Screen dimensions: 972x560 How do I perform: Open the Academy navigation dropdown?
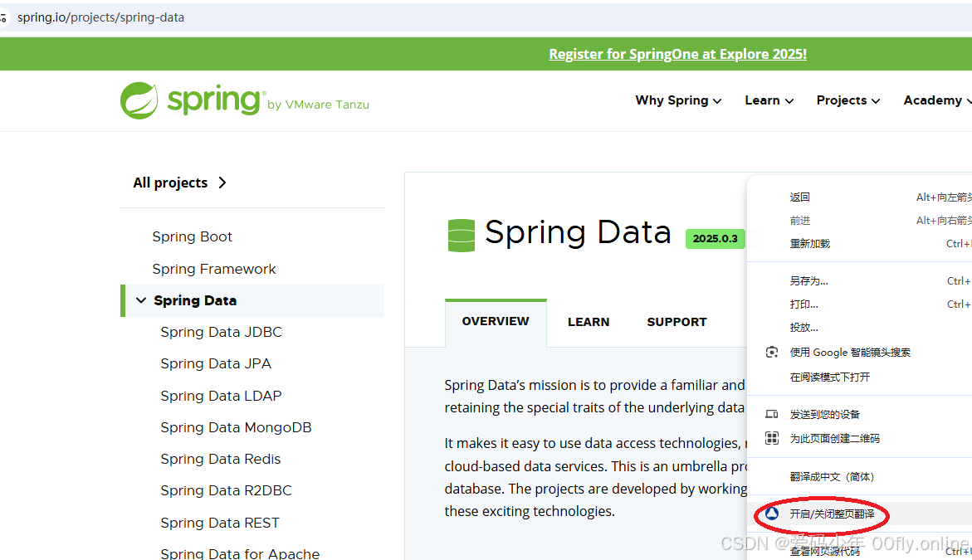pyautogui.click(x=937, y=100)
